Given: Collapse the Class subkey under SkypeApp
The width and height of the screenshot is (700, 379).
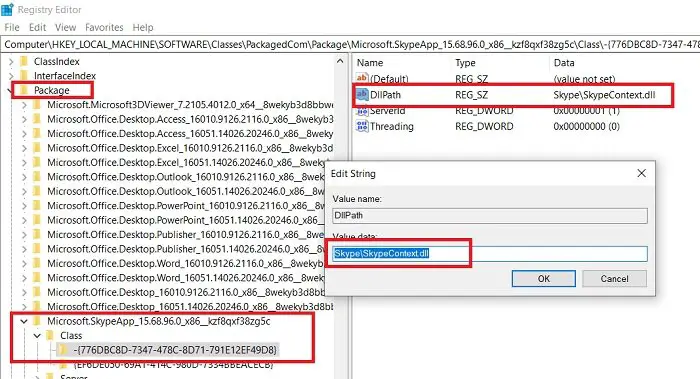Looking at the screenshot, I should click(37, 335).
